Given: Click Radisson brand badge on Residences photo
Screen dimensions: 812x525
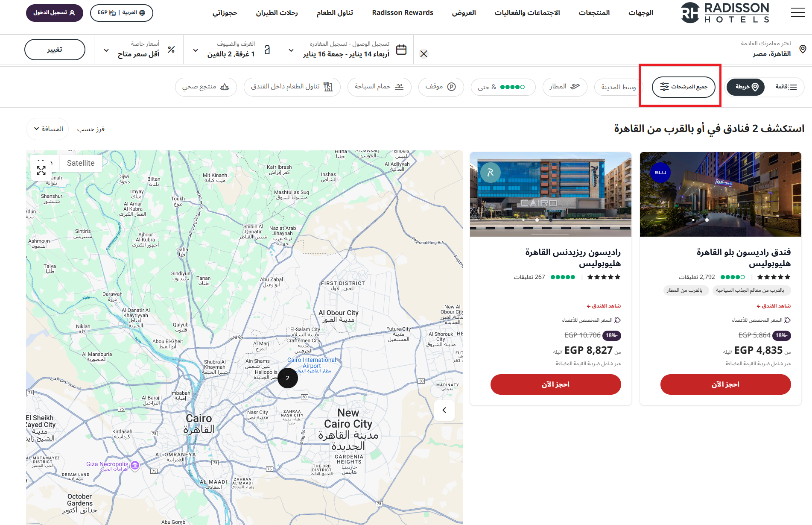Looking at the screenshot, I should pos(491,173).
